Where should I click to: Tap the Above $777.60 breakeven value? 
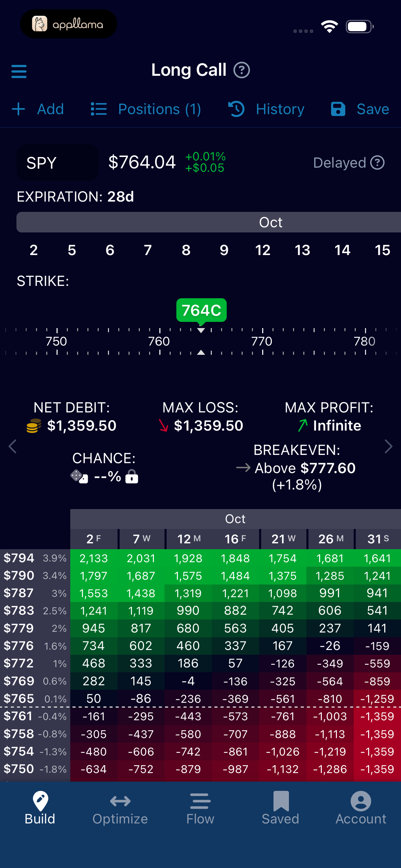[x=305, y=468]
